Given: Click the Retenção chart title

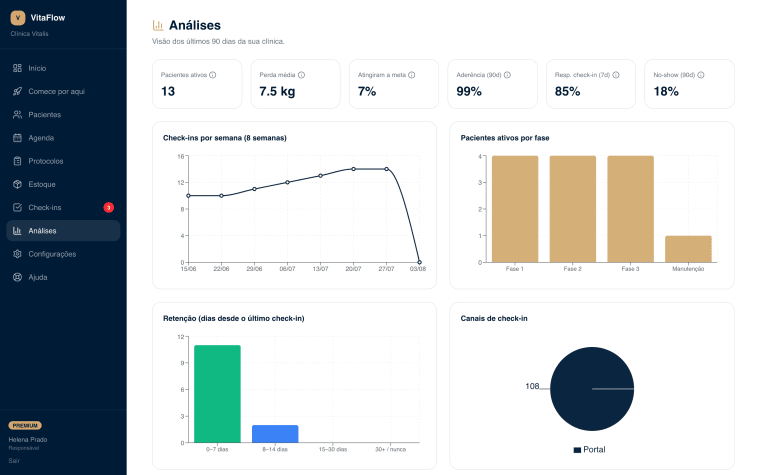Looking at the screenshot, I should 234,318.
